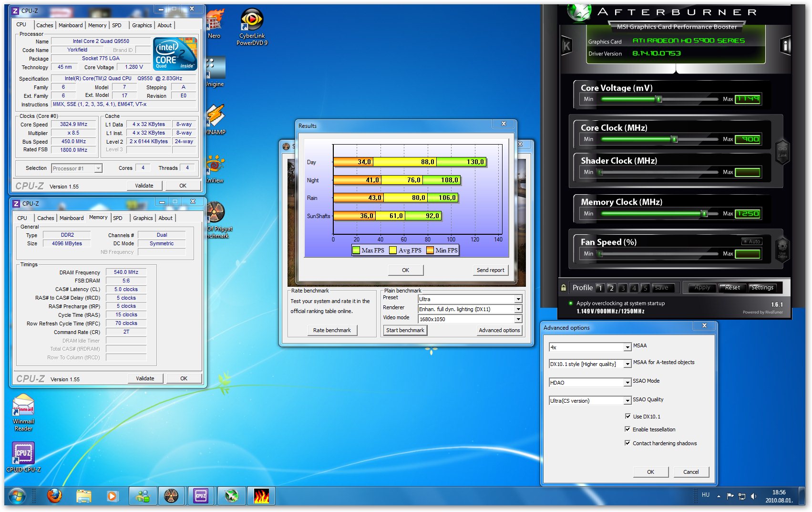
Task: Switch to Mainboard tab in top CPU-Z
Action: pyautogui.click(x=71, y=25)
